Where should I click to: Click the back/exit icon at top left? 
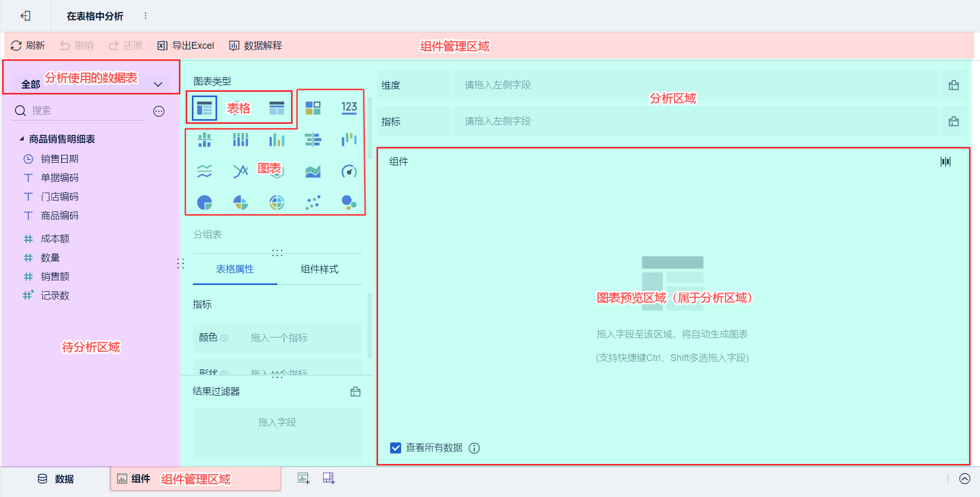pos(25,16)
